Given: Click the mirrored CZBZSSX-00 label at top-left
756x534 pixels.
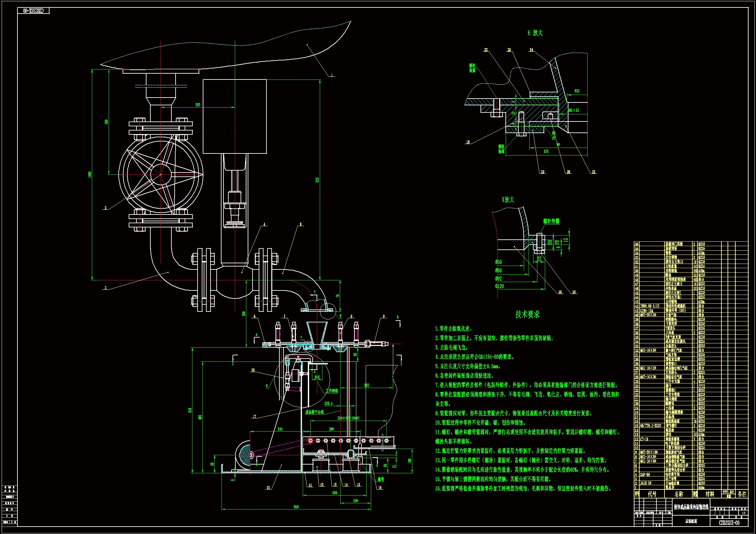Looking at the screenshot, I should [33, 11].
